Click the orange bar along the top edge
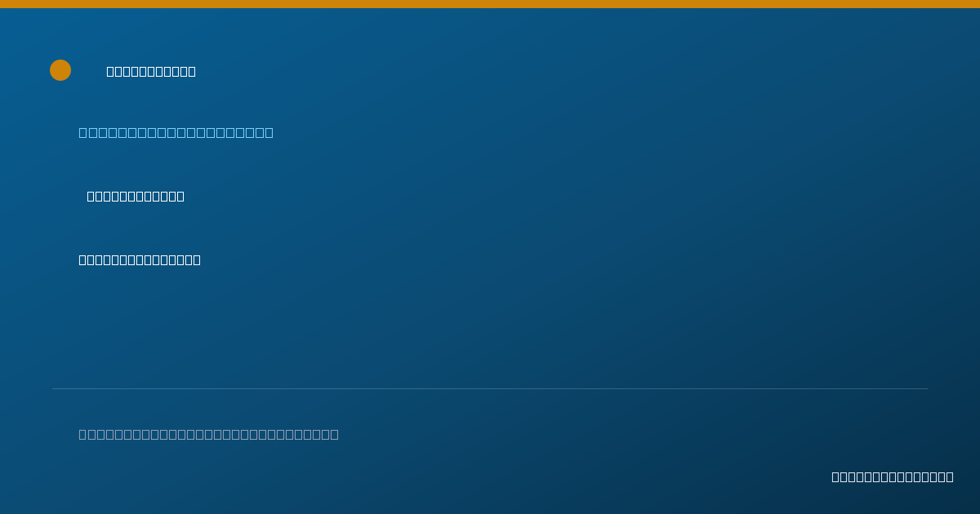The height and width of the screenshot is (514, 980). tap(490, 4)
